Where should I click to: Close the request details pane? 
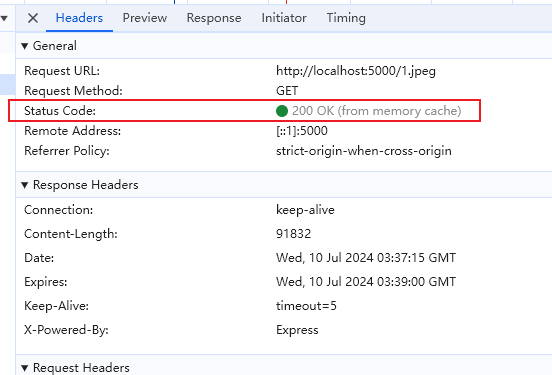(33, 18)
